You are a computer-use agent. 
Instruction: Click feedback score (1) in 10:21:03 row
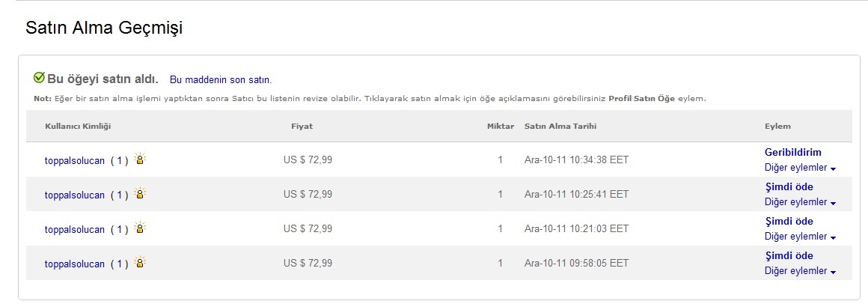tap(119, 229)
